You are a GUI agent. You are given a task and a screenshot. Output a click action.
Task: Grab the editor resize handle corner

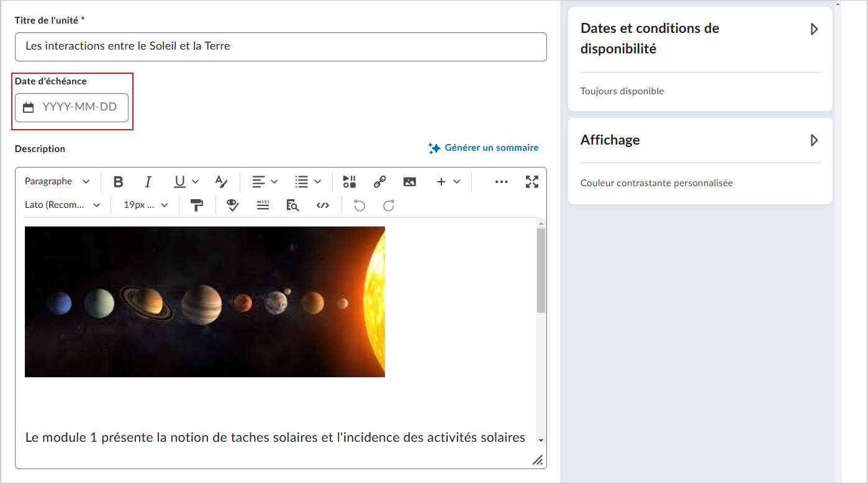[x=538, y=460]
